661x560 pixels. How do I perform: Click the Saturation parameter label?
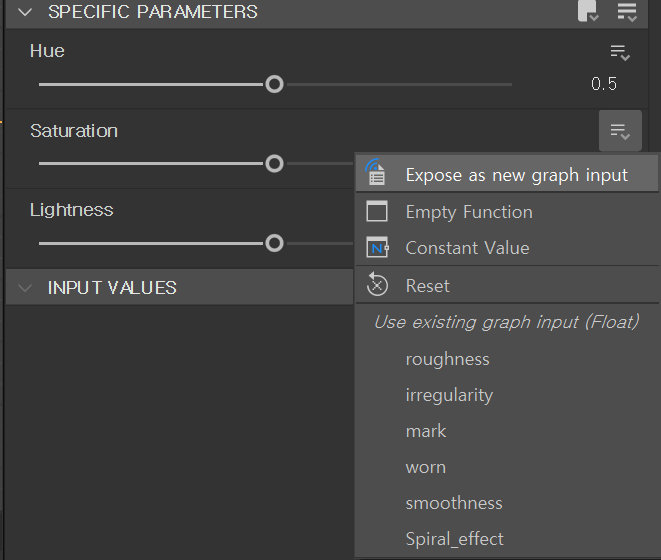point(74,131)
